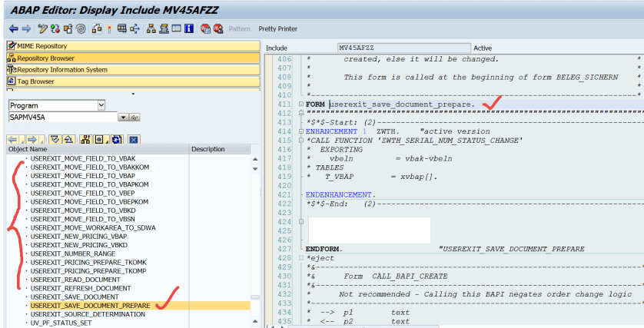This screenshot has width=644, height=328.
Task: Click the Set breakpoint stop icon
Action: (x=206, y=29)
